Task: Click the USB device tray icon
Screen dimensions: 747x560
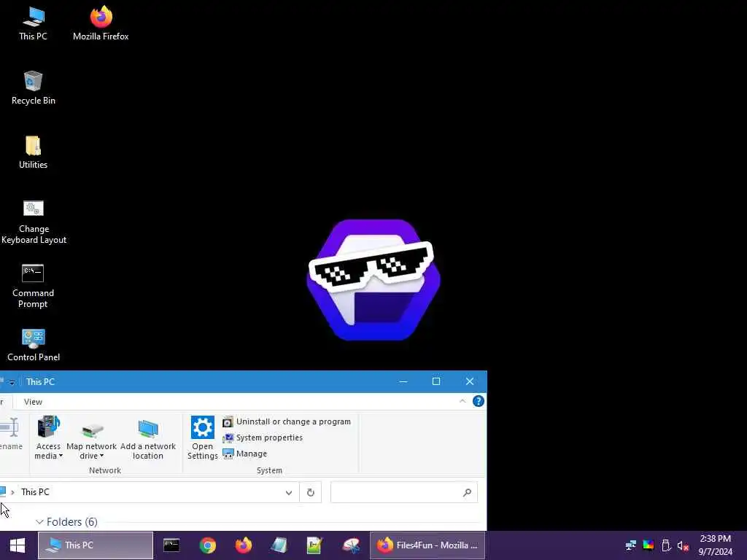Action: click(666, 545)
